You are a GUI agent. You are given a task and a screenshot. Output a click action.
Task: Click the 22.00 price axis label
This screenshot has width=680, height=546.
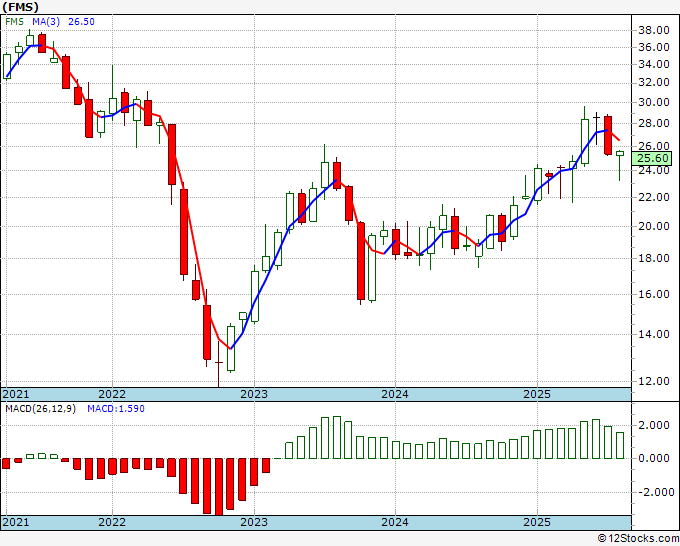(653, 197)
